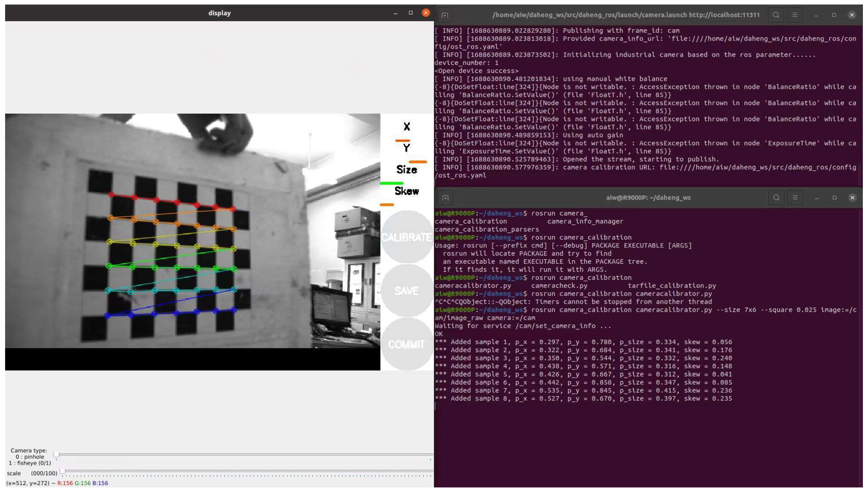Maximize the display window
Viewport: 868px width, 492px height.
[410, 13]
